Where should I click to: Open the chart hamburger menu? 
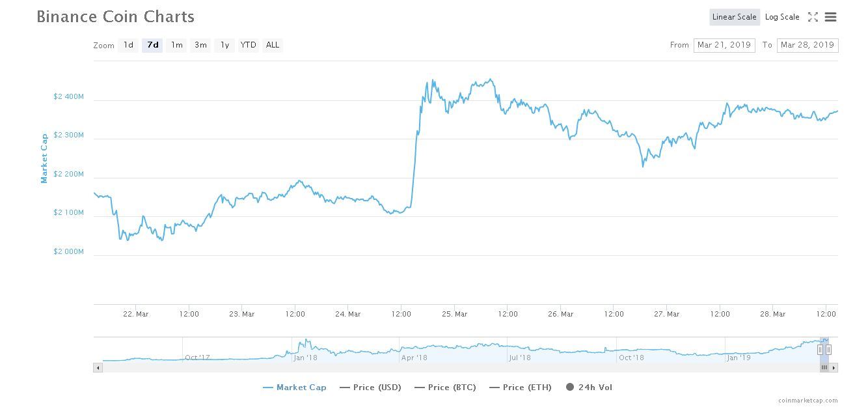pyautogui.click(x=830, y=18)
